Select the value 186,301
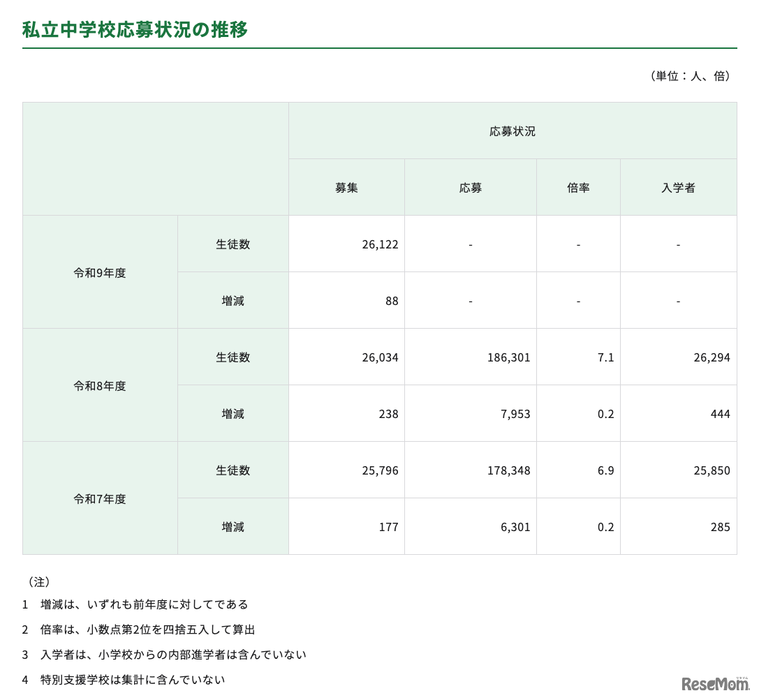Viewport: 759px width, 700px height. coord(509,357)
